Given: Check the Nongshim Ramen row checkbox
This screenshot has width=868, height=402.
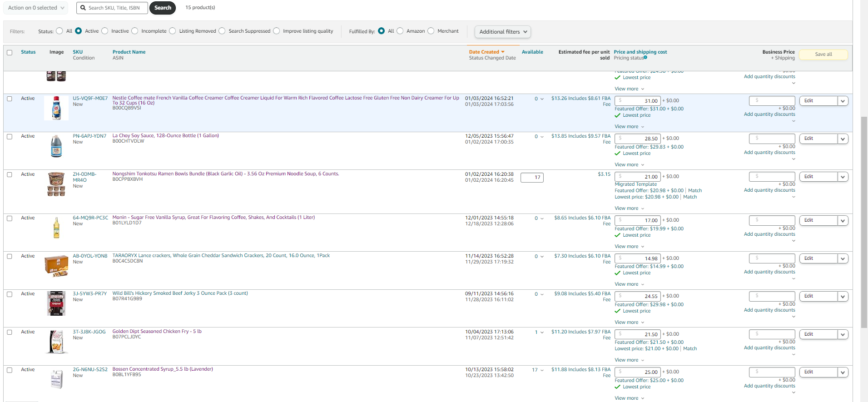Looking at the screenshot, I should 10,175.
